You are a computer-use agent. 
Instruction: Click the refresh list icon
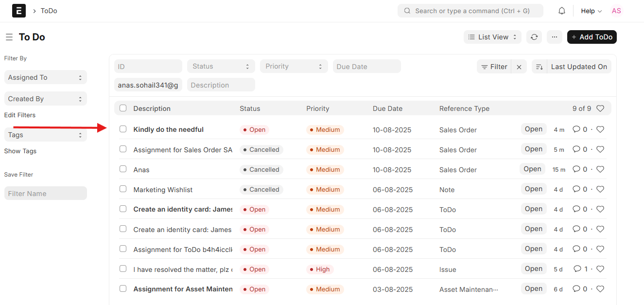(534, 37)
